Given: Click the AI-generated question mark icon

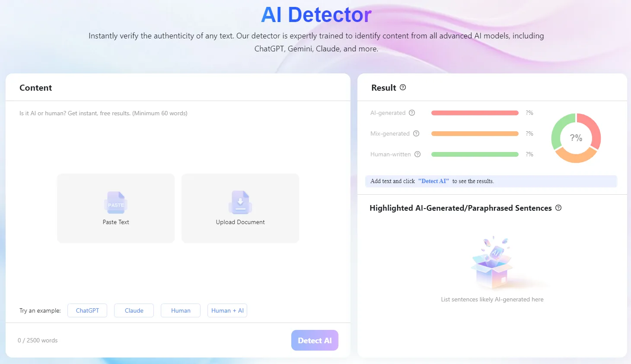Looking at the screenshot, I should tap(411, 113).
